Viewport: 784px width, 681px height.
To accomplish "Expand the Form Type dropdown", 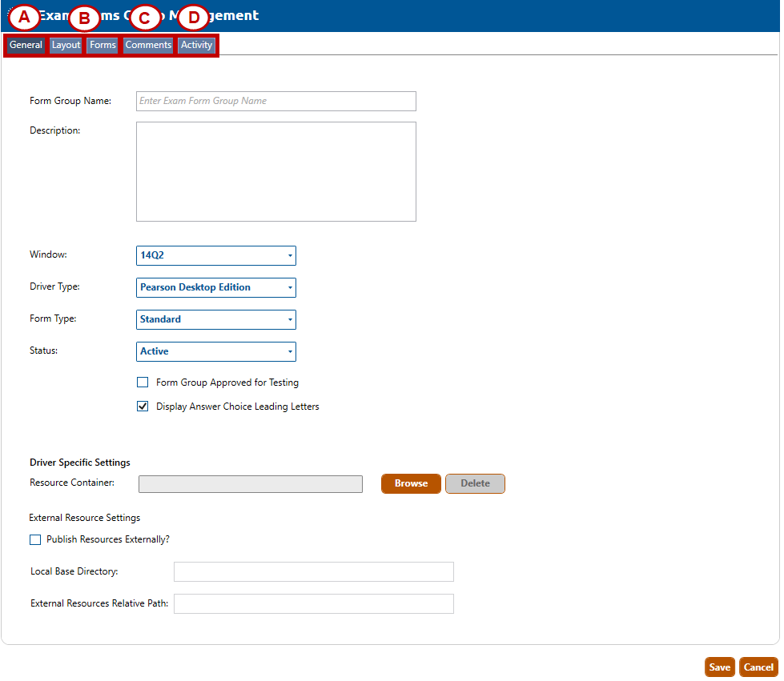I will [216, 319].
